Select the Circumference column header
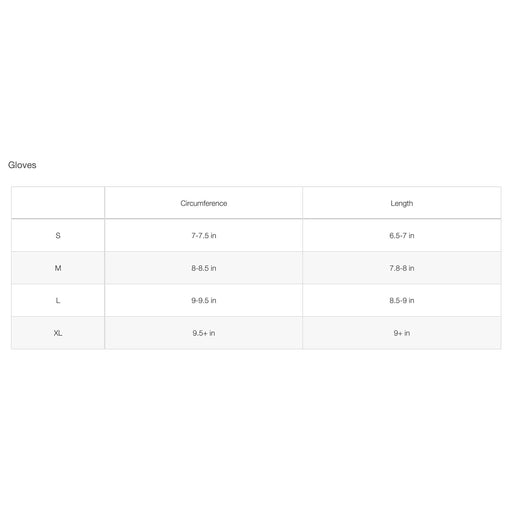Image resolution: width=512 pixels, height=512 pixels. tap(204, 203)
